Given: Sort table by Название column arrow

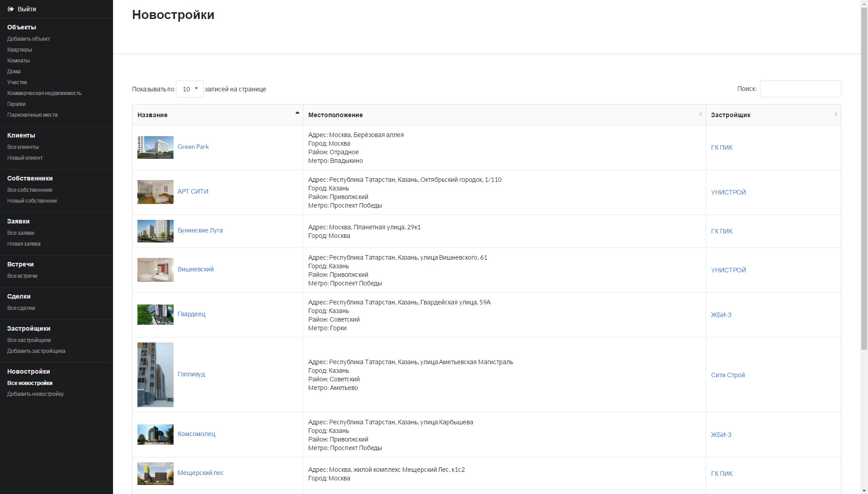Looking at the screenshot, I should pos(297,113).
